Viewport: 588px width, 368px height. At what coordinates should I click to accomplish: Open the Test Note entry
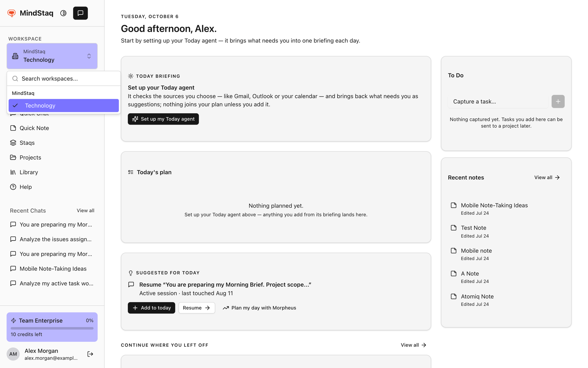(506, 232)
